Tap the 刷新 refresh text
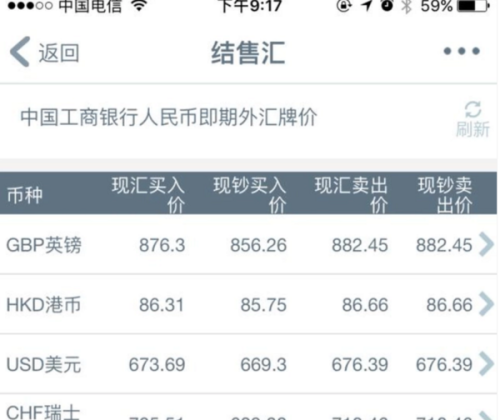This screenshot has height=420, width=500. point(473,129)
